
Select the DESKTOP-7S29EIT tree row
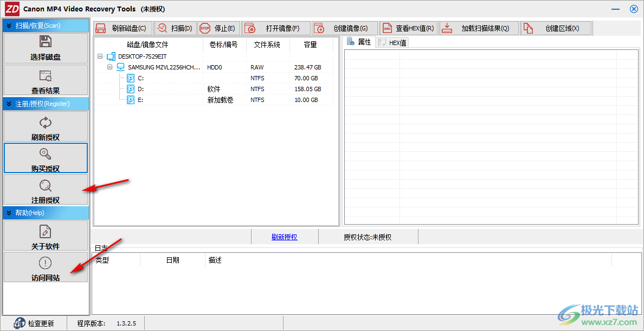pyautogui.click(x=214, y=56)
